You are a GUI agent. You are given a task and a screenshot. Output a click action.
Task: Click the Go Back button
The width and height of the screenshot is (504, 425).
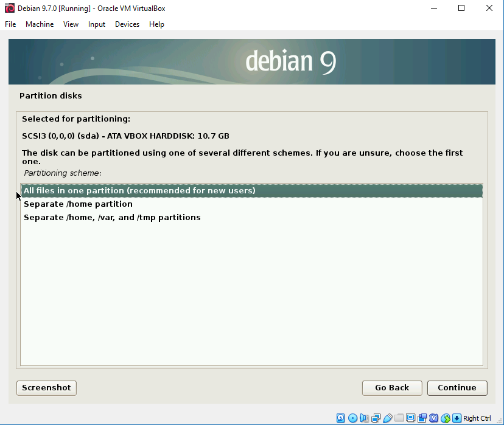point(392,388)
